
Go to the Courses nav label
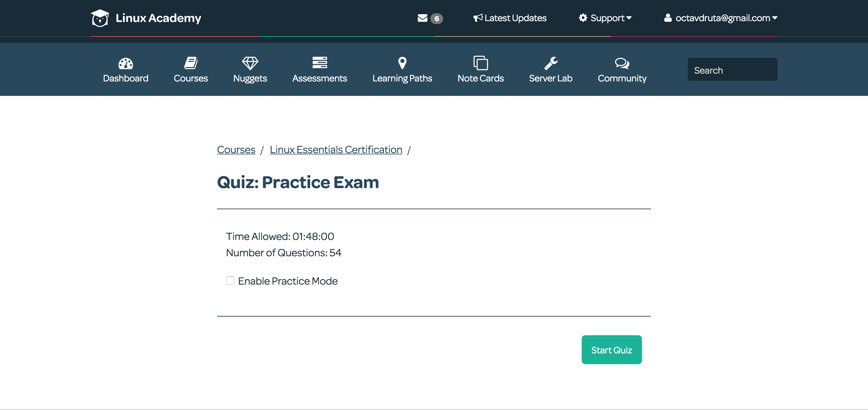[191, 78]
